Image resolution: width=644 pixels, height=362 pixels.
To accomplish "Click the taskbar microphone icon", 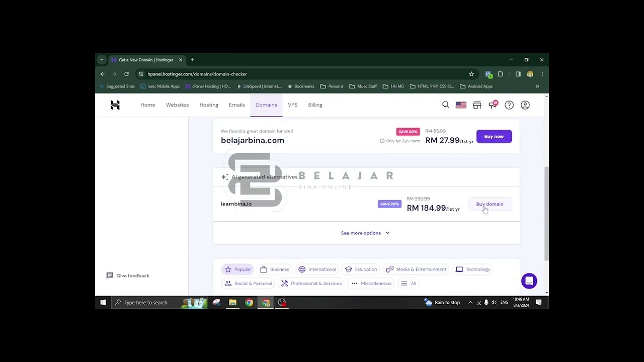I will click(486, 302).
